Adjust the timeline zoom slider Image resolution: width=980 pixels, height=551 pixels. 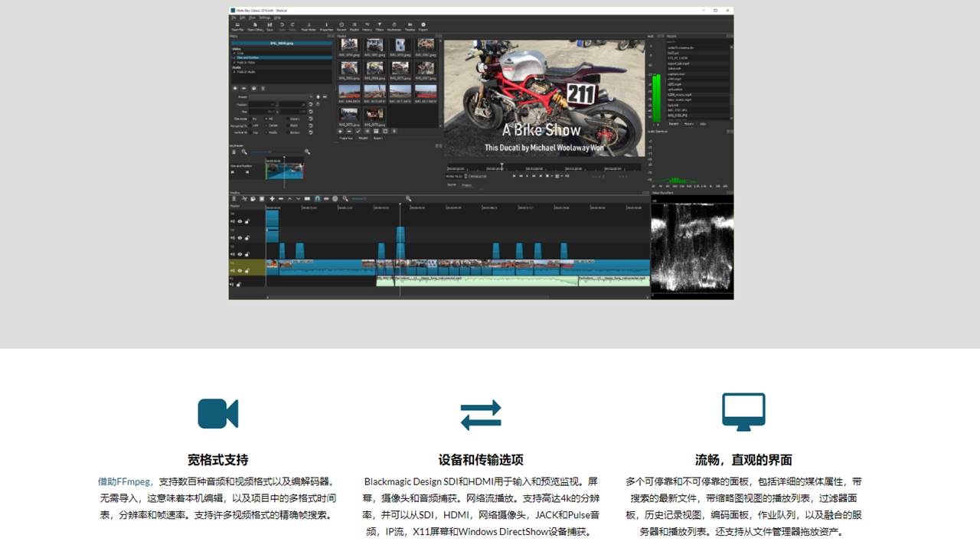click(360, 198)
